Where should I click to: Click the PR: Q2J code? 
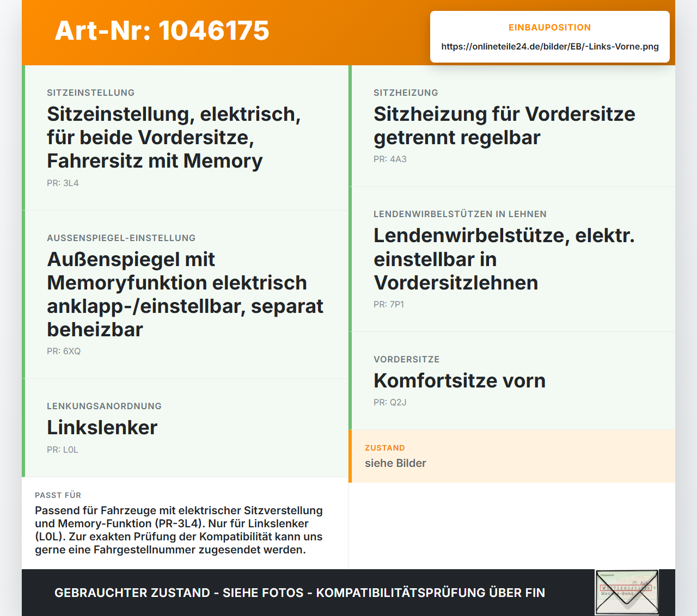tap(390, 402)
